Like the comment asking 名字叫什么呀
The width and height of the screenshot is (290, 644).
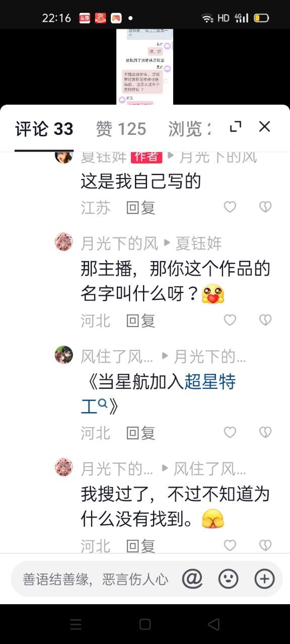pos(230,320)
